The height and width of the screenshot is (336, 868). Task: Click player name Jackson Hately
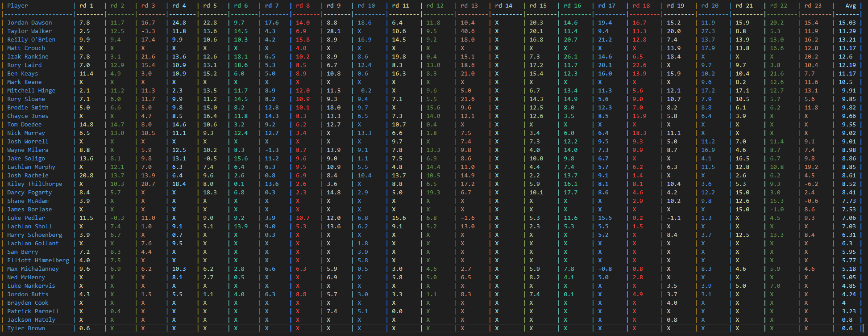[x=31, y=320]
